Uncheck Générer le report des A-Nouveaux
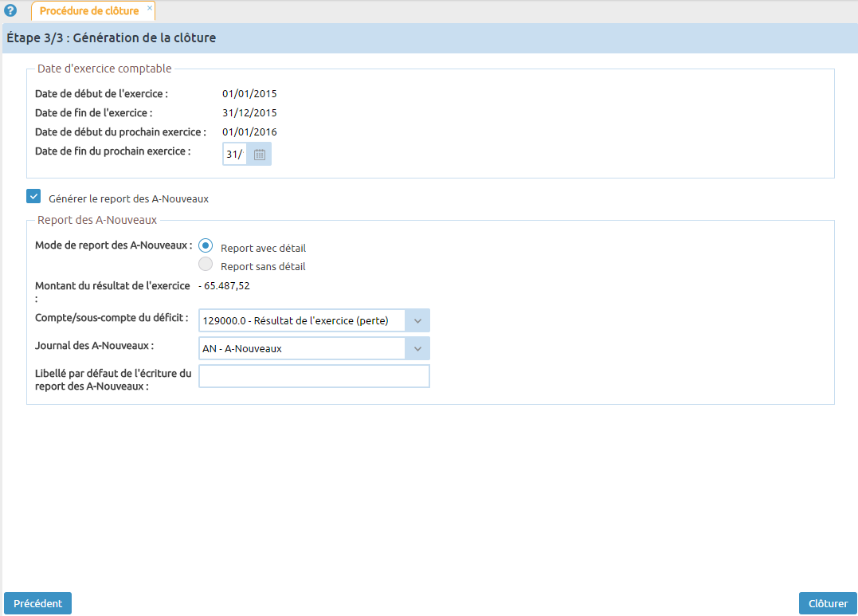Viewport: 858px width, 616px height. [x=33, y=195]
